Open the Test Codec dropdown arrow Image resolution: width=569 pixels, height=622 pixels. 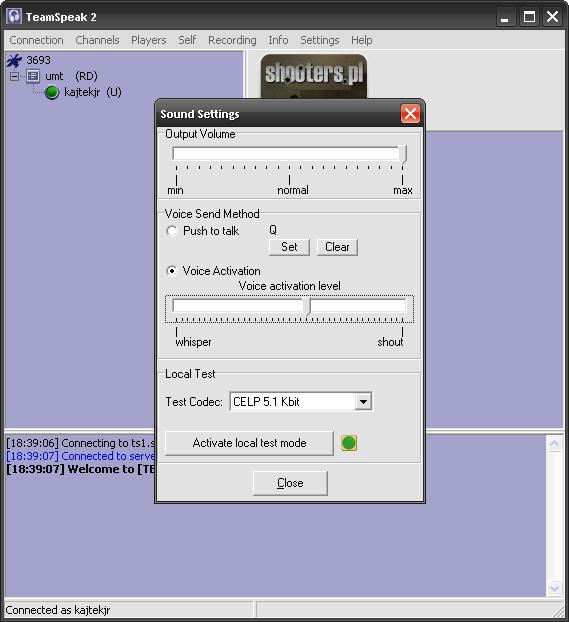pos(363,402)
